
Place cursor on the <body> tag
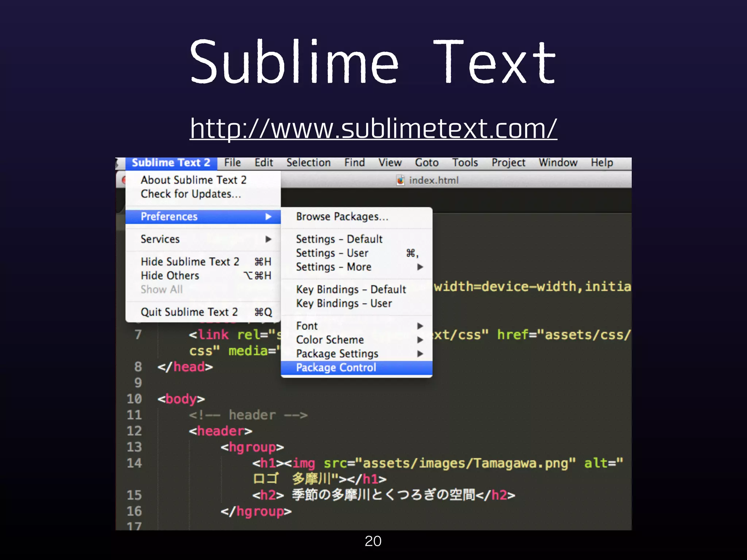pyautogui.click(x=181, y=399)
